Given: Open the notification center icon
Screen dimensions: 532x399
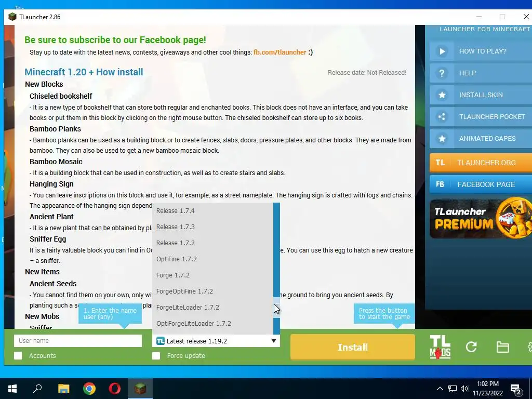Looking at the screenshot, I should (516, 389).
